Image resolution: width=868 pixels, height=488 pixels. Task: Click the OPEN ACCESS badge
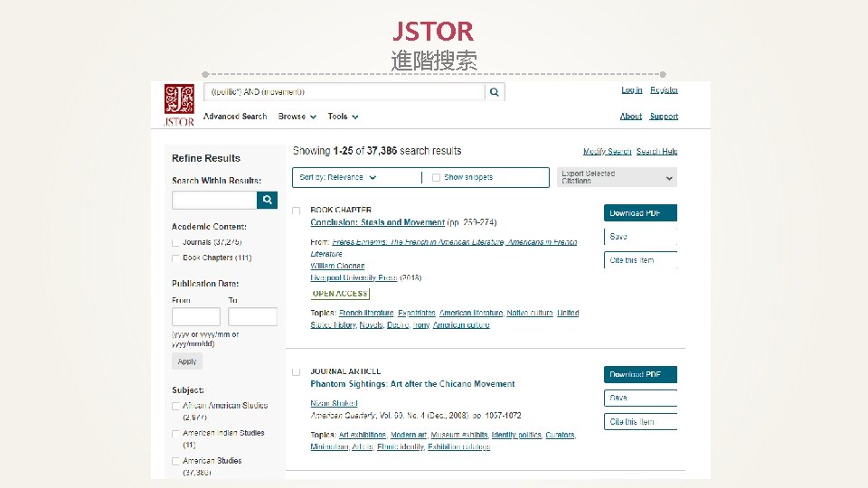pos(340,294)
